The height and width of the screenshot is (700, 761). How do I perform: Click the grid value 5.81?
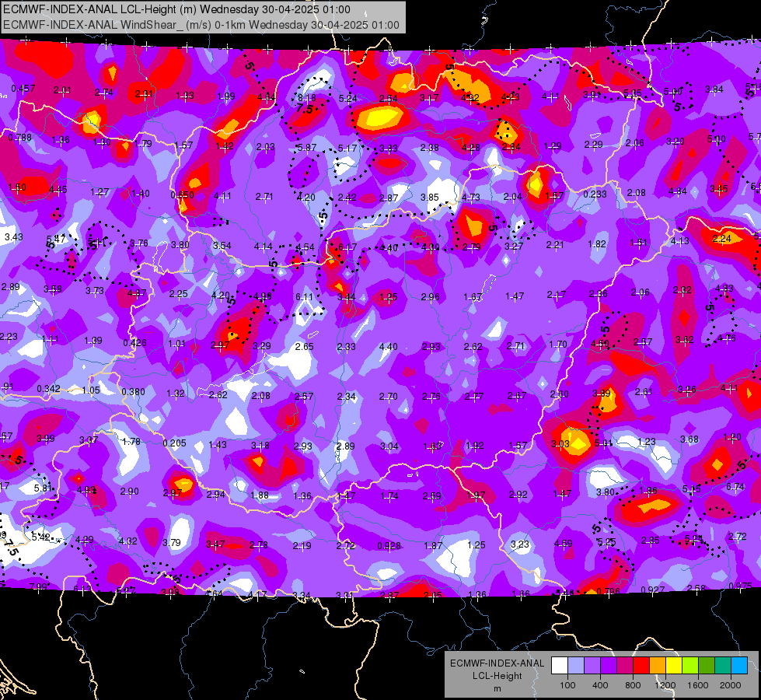coord(44,488)
